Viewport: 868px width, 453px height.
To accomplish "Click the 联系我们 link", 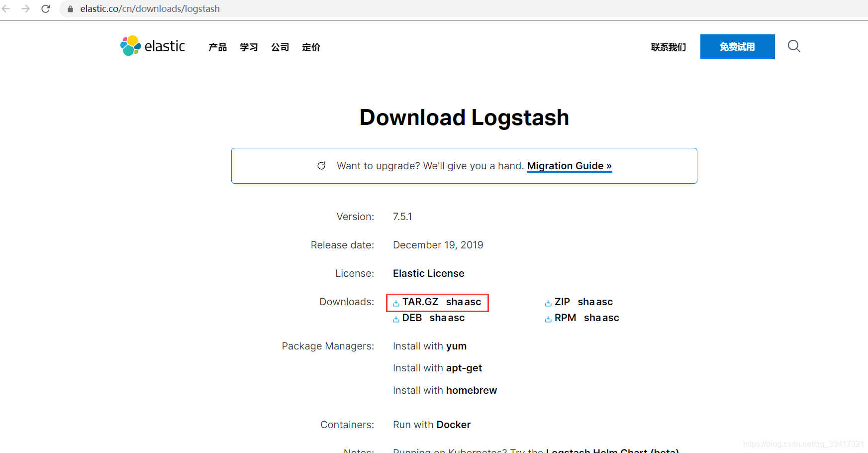I will [669, 47].
